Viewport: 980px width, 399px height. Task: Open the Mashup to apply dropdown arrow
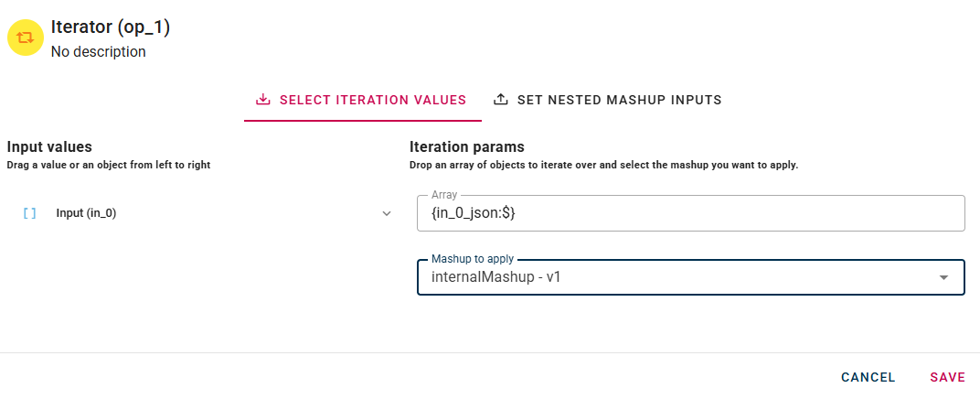(x=943, y=276)
